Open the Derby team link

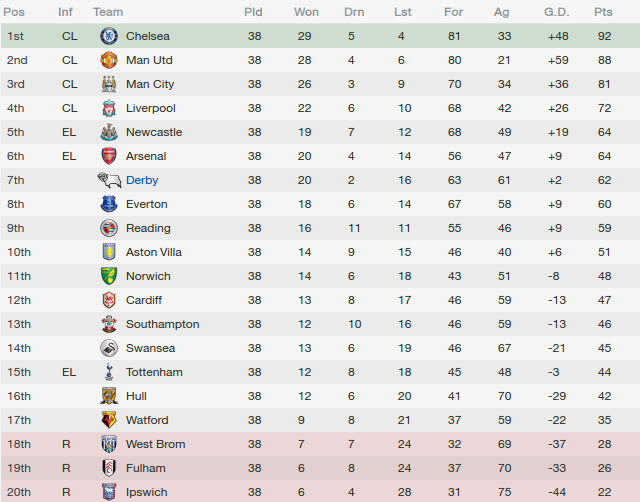tap(142, 180)
